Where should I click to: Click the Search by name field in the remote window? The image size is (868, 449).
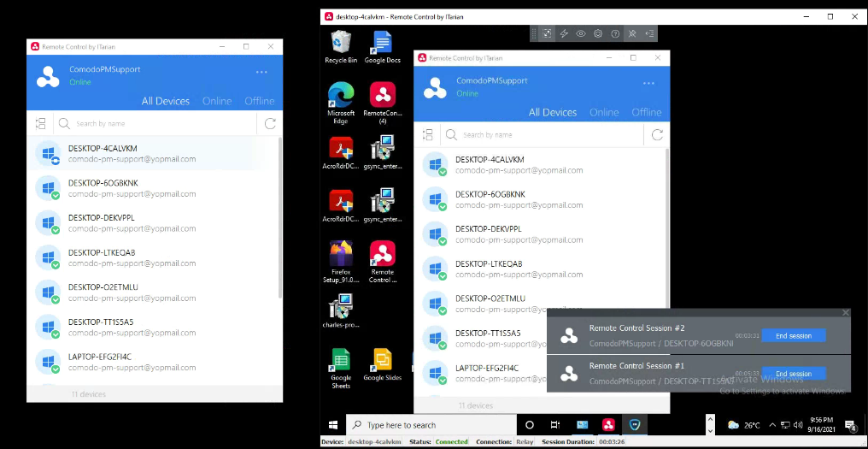pos(542,135)
